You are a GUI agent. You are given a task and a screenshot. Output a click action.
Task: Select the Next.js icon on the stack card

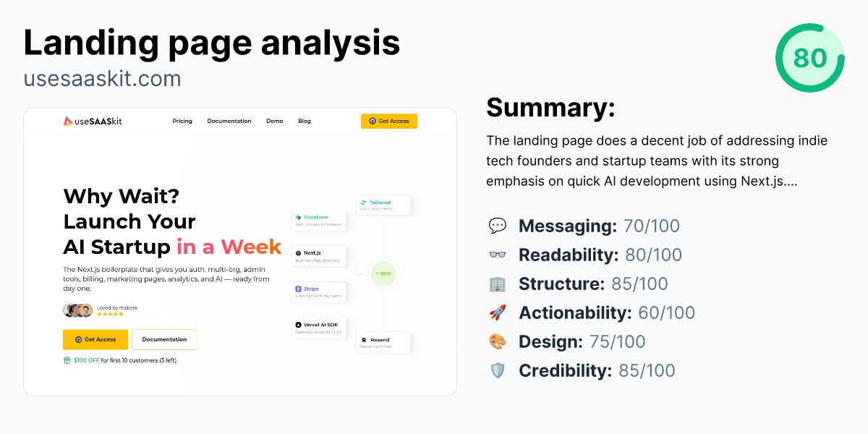pos(298,252)
